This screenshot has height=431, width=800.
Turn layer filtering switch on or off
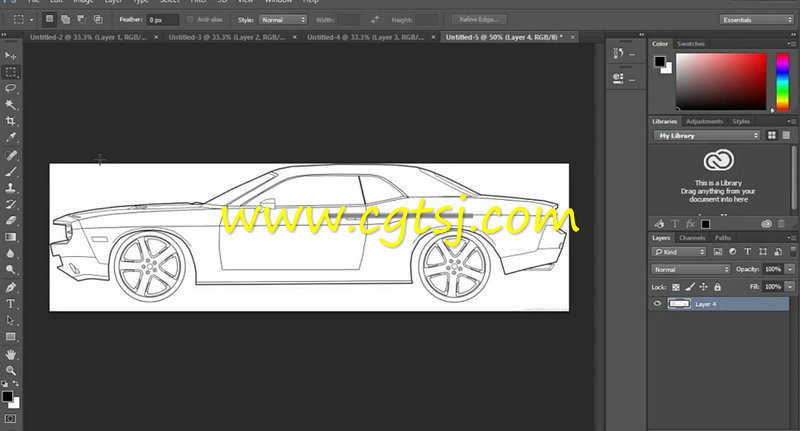point(793,251)
